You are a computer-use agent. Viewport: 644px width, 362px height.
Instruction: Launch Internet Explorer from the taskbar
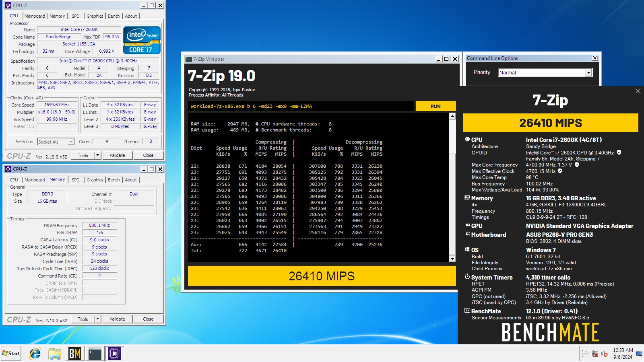tap(35, 354)
